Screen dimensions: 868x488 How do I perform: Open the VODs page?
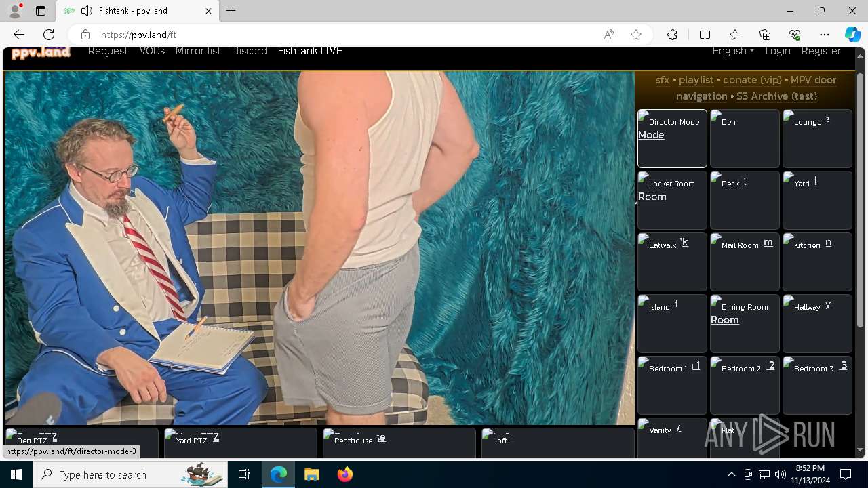click(x=152, y=51)
